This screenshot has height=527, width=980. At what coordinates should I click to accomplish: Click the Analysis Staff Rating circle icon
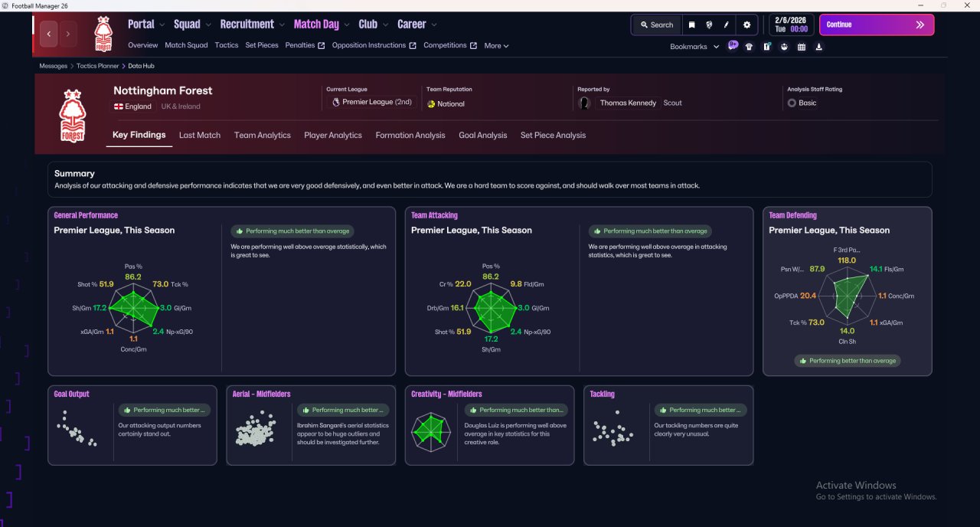coord(792,103)
